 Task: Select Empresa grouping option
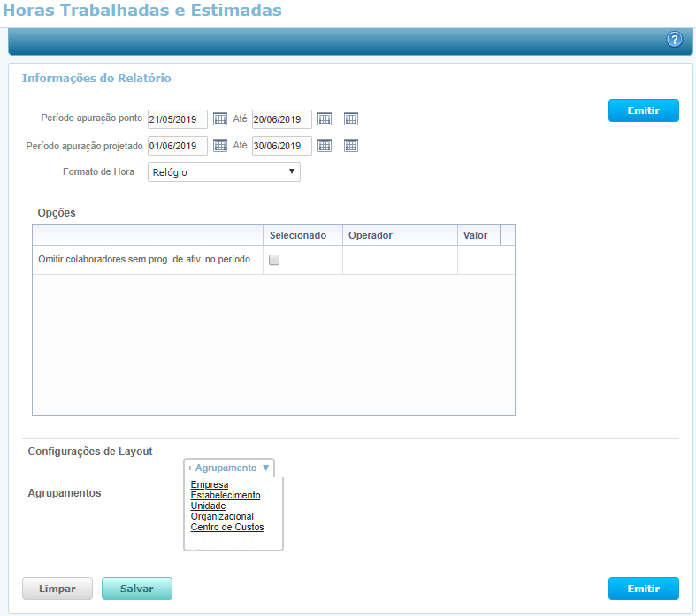point(210,485)
